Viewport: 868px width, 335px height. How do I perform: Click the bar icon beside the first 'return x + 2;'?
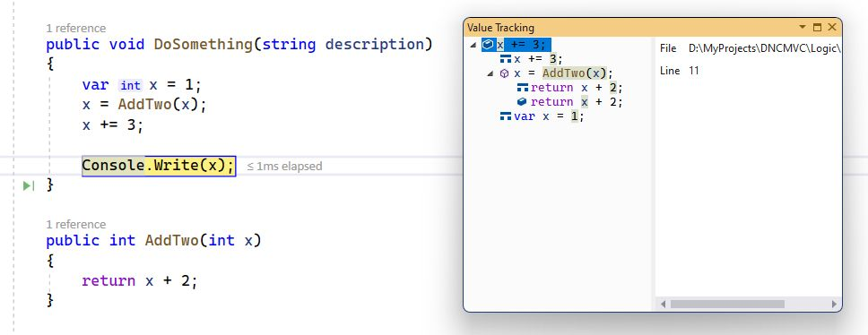pos(522,88)
